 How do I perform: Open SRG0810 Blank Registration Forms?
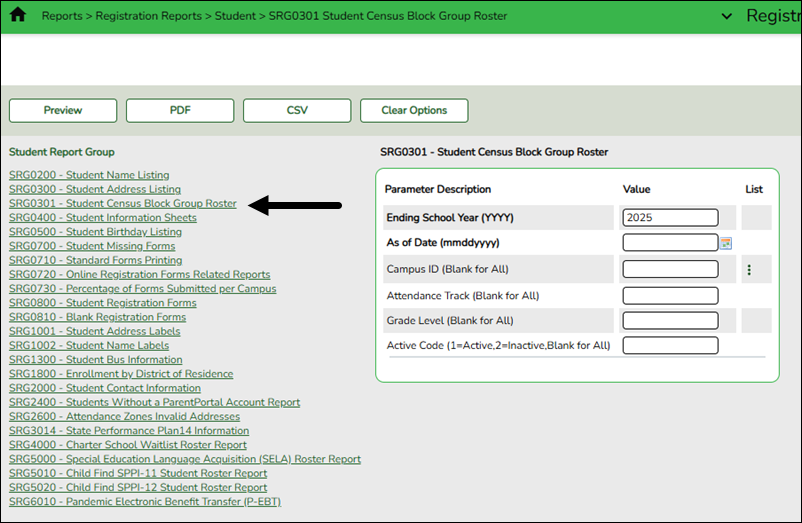[98, 317]
